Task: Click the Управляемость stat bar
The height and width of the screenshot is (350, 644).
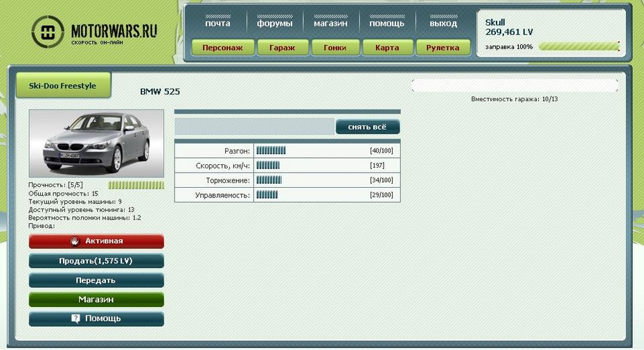Action: [267, 195]
